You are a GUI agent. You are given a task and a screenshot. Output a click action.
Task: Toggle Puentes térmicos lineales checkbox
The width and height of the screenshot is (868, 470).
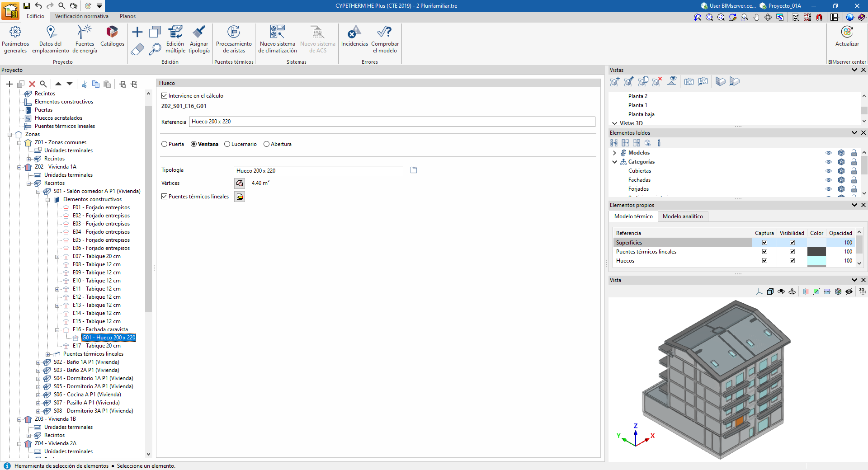[x=165, y=197]
